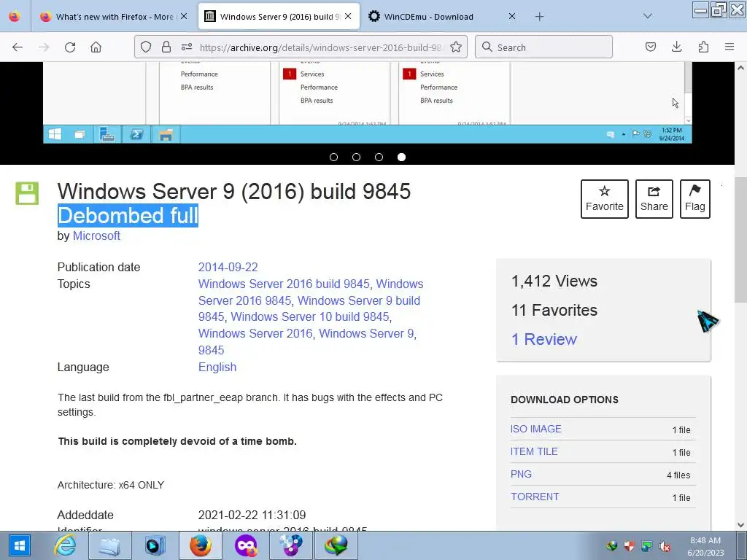The image size is (747, 560).
Task: Download the ISO IMAGE option
Action: (x=536, y=429)
